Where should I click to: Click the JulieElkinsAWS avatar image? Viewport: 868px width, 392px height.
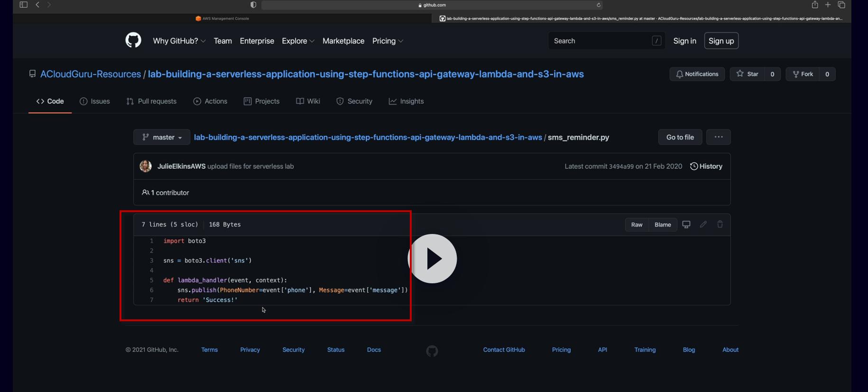coord(146,166)
